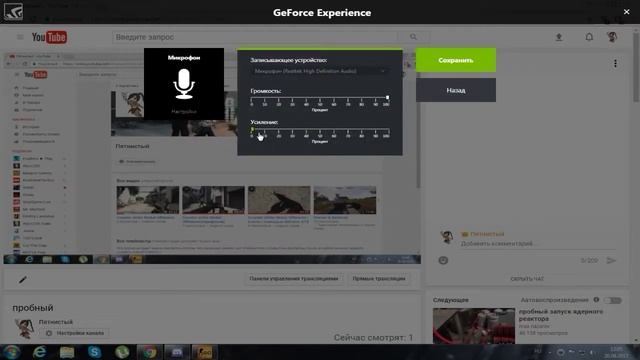Viewport: 640px width, 360px height.
Task: Click the live stream video player
Action: click(x=212, y=157)
